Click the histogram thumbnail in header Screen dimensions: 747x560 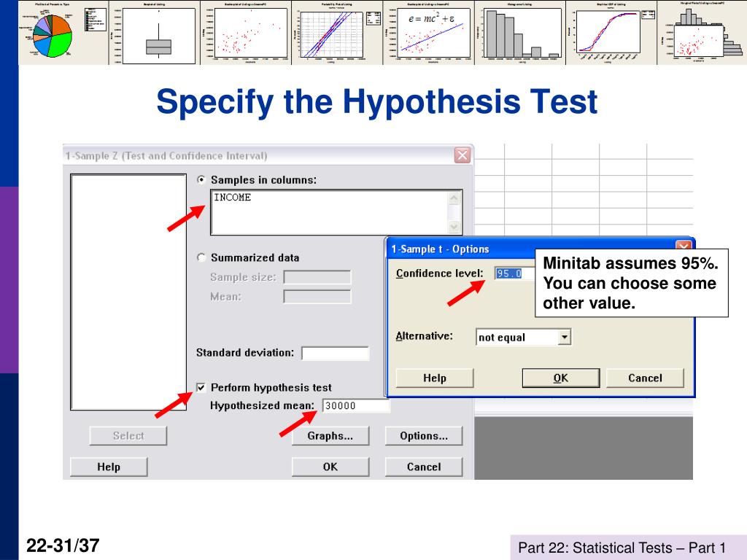pyautogui.click(x=520, y=32)
